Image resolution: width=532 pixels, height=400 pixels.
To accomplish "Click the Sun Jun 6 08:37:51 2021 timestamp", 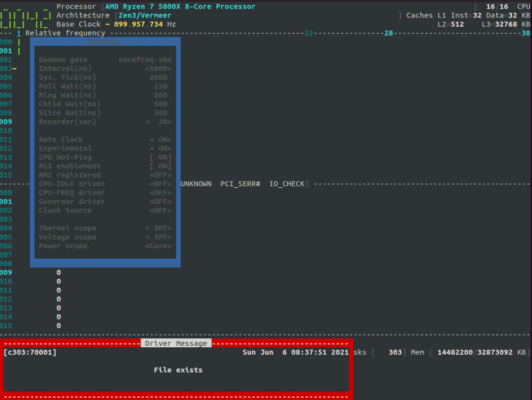I will [x=295, y=352].
